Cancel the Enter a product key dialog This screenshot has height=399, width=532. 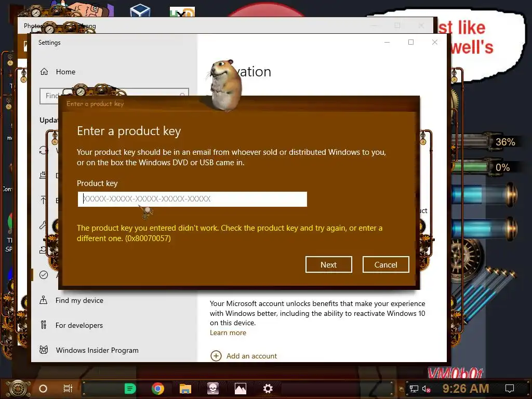pyautogui.click(x=386, y=264)
